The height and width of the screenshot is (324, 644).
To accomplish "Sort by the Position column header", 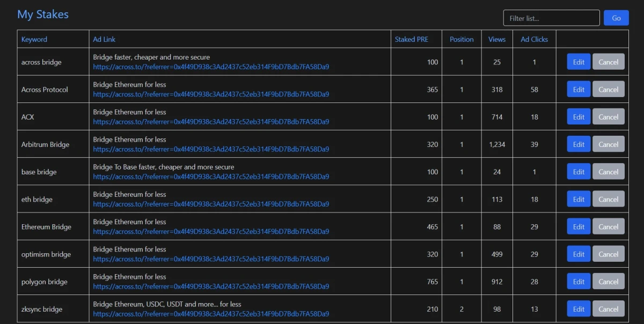I will click(462, 39).
